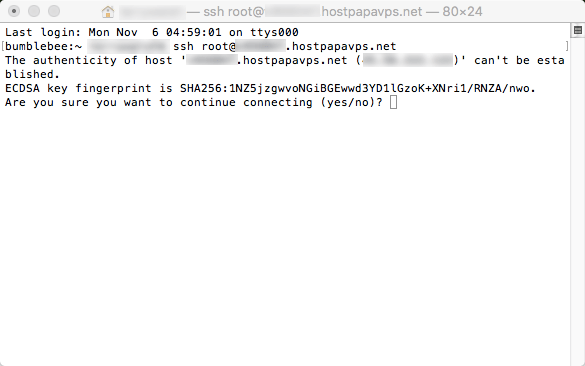Screen dimensions: 585x366
Task: Click the home folder proxy icon in title bar
Action: 108,12
